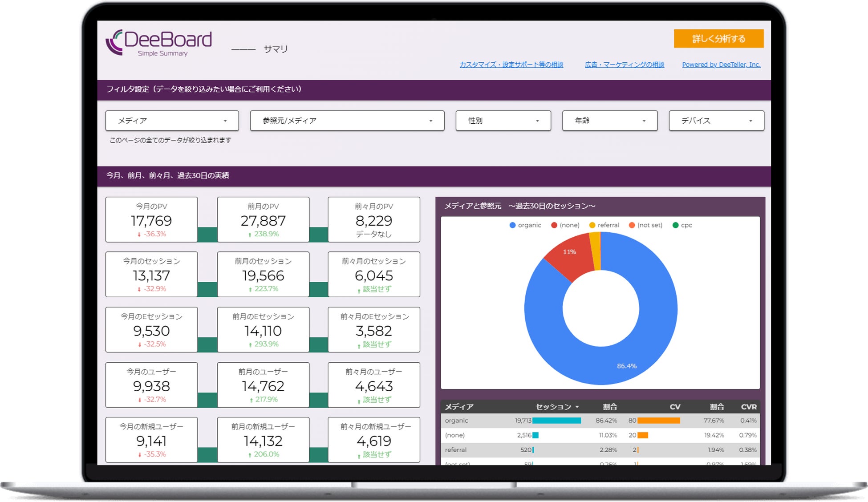Open the 広告・マーケティングの相談 link

point(624,65)
